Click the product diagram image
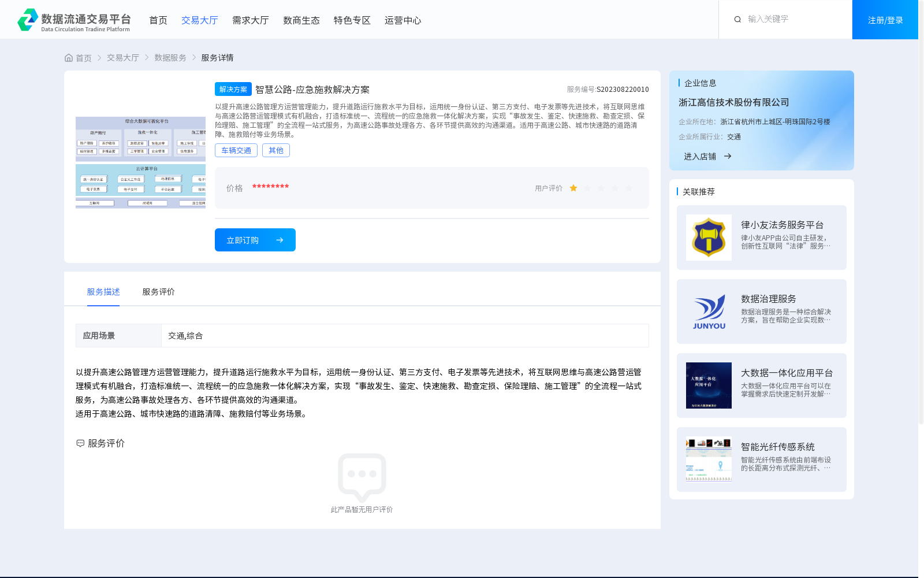 pyautogui.click(x=140, y=162)
